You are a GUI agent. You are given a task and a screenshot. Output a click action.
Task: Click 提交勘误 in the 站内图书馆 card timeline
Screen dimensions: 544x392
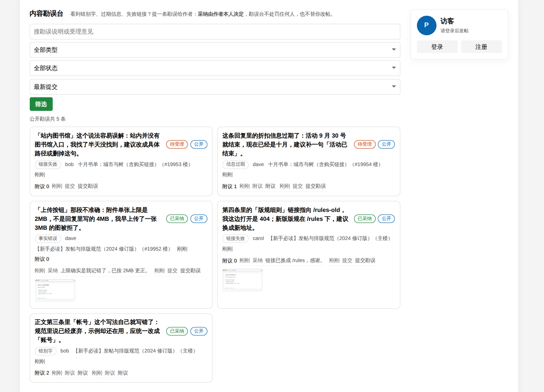88,186
